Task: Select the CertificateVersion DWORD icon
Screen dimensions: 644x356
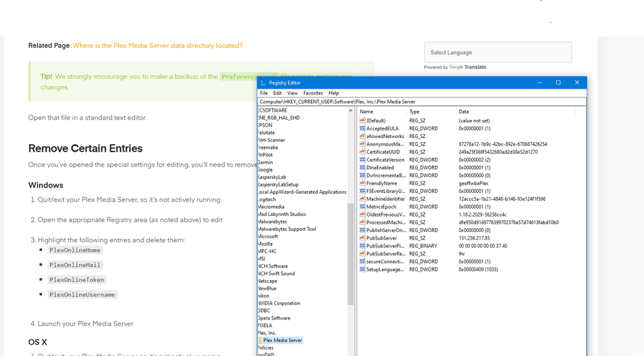Action: (362, 160)
